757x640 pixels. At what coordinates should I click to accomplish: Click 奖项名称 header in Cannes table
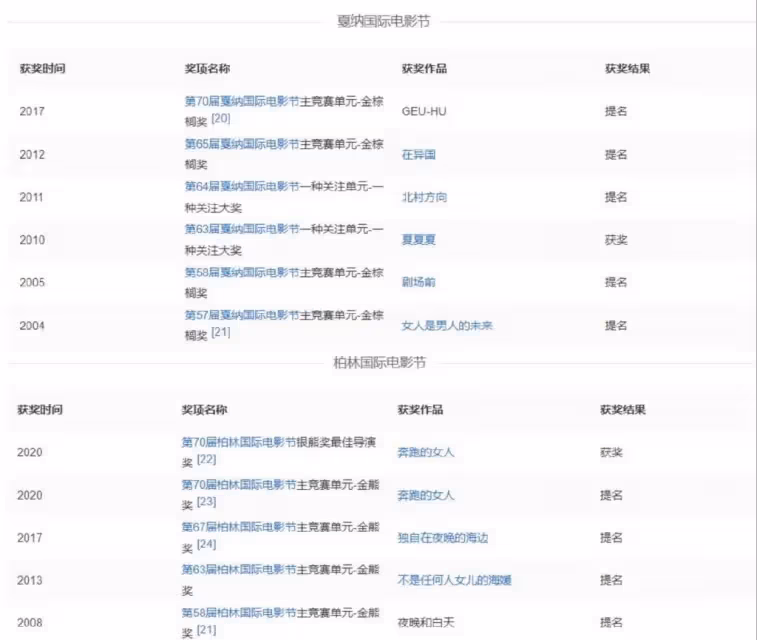(x=207, y=69)
